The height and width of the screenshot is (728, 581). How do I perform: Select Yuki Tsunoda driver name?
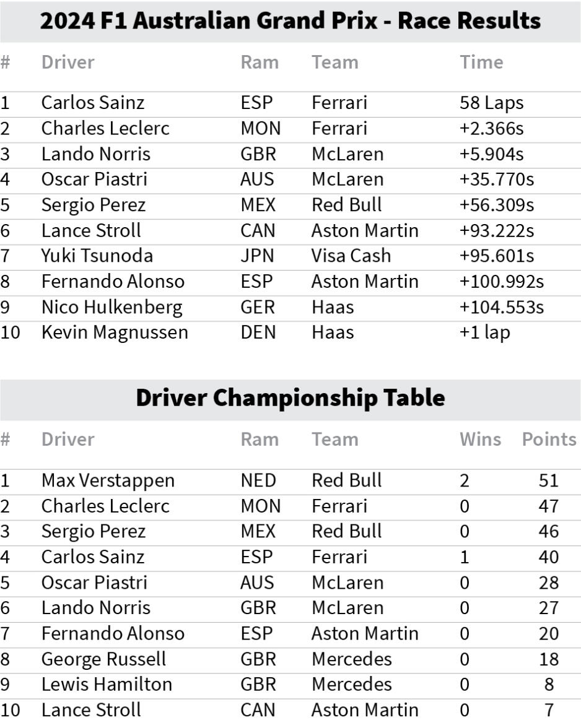pos(97,256)
